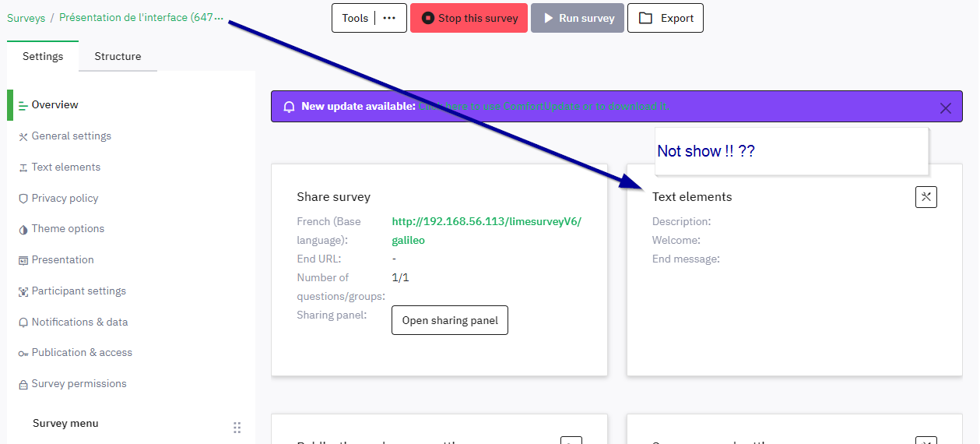Click the bell icon in update banner
Image resolution: width=980 pixels, height=444 pixels.
pos(289,107)
